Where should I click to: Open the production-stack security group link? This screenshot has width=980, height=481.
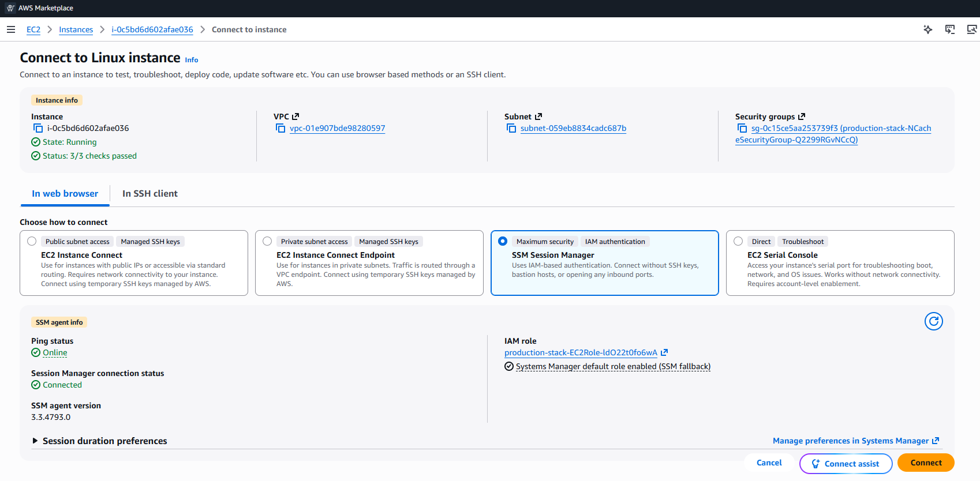[833, 134]
